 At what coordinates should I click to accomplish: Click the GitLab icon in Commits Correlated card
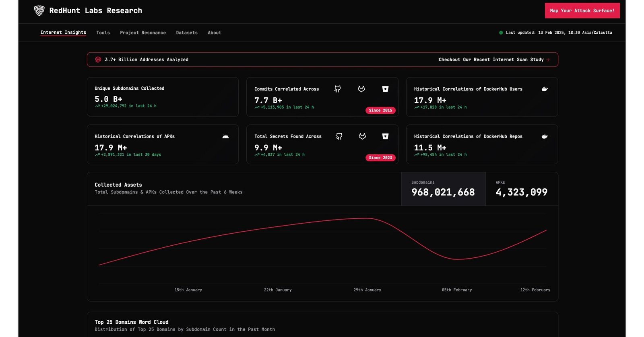pyautogui.click(x=361, y=89)
